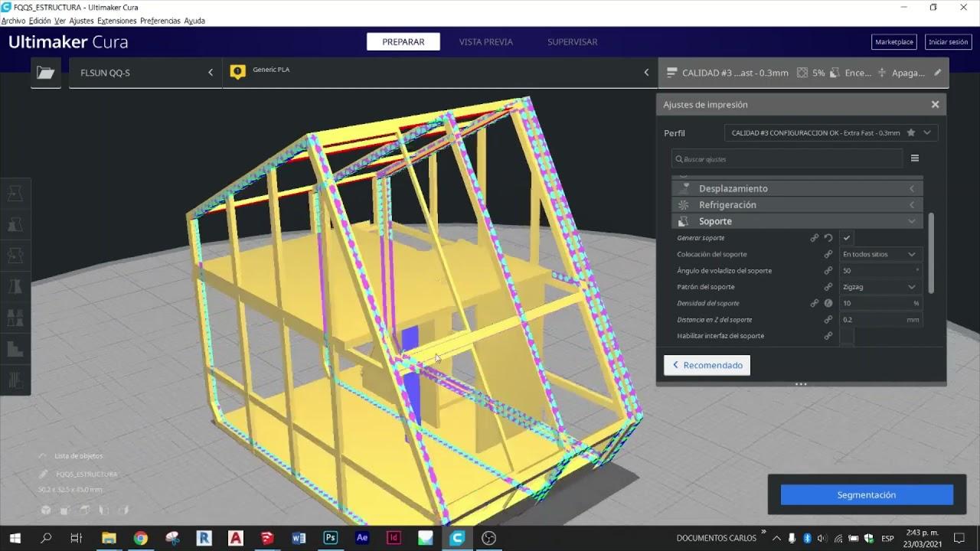Screen dimensions: 980x551
Task: Collapse the Soporte settings category
Action: [797, 221]
